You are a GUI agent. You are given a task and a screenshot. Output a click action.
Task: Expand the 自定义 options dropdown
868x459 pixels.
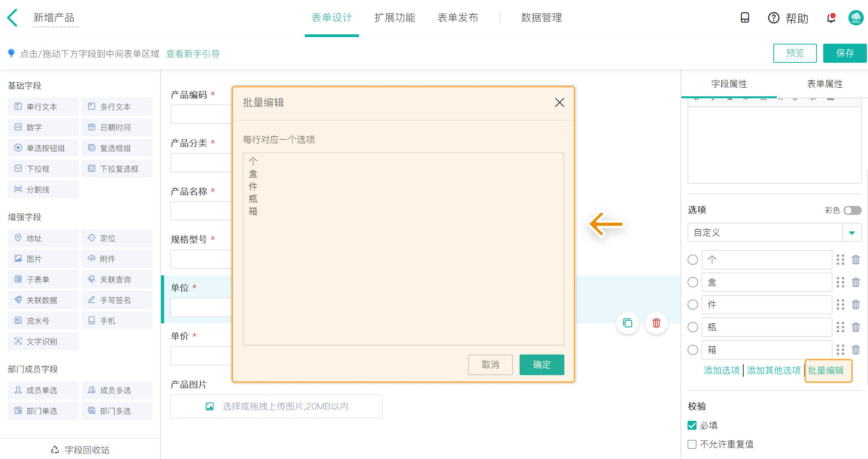(852, 233)
